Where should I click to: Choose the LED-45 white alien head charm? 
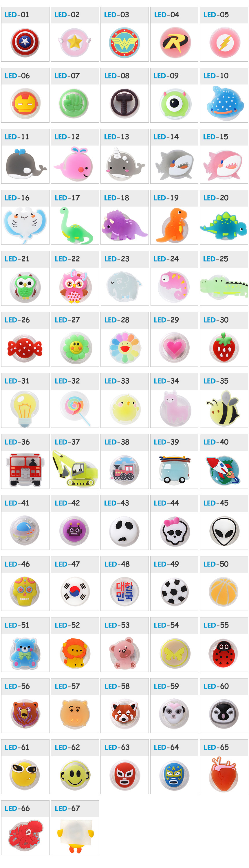[224, 531]
